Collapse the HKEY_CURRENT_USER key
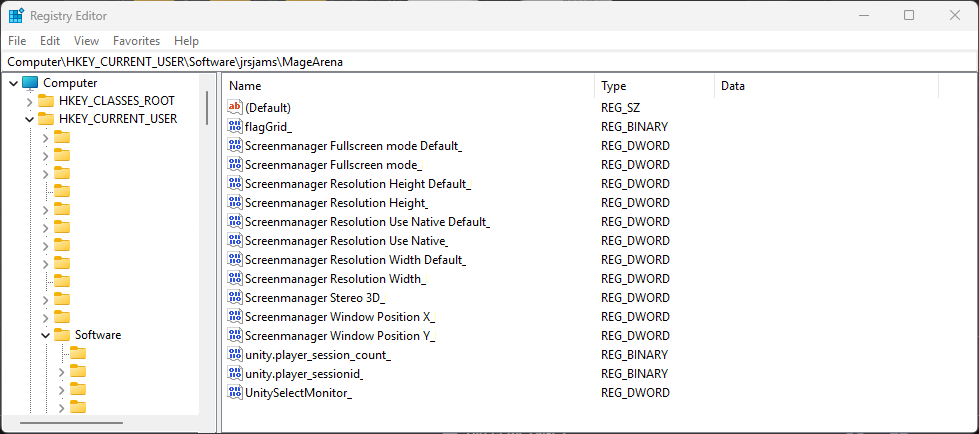This screenshot has height=434, width=979. (x=28, y=119)
